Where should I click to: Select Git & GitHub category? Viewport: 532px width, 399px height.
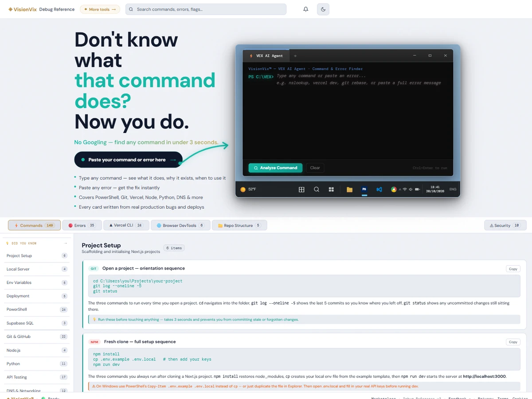36,336
